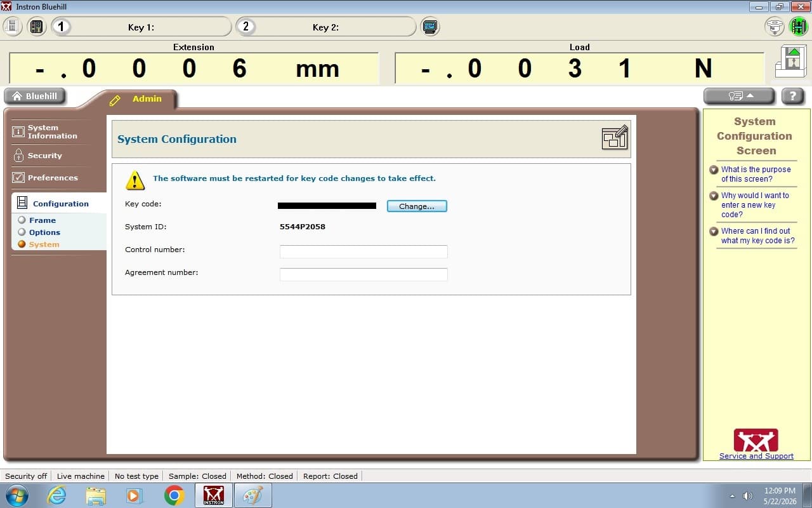Click the restart-required warning message text
This screenshot has height=508, width=812.
tap(294, 178)
